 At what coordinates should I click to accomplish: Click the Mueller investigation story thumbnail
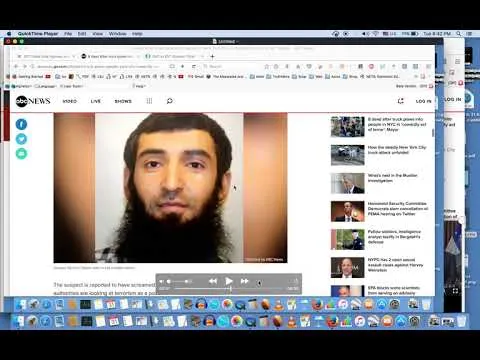coord(347,183)
